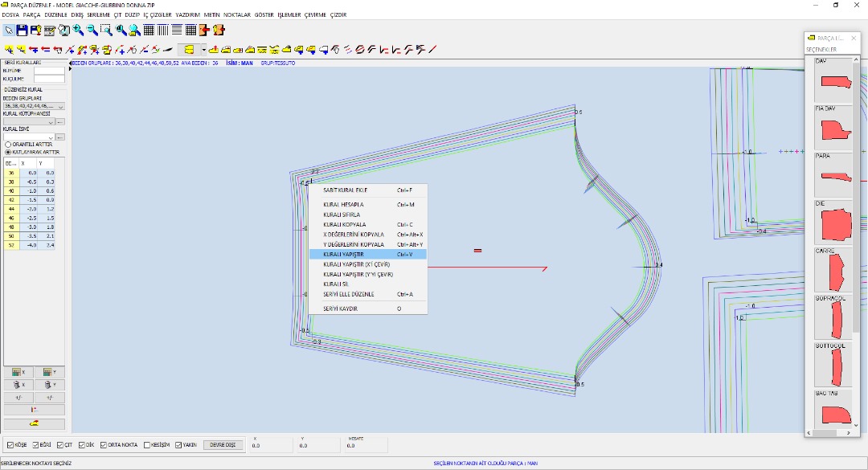Image resolution: width=868 pixels, height=470 pixels.
Task: Uncheck the KÖŞE snap checkbox
Action: point(10,444)
